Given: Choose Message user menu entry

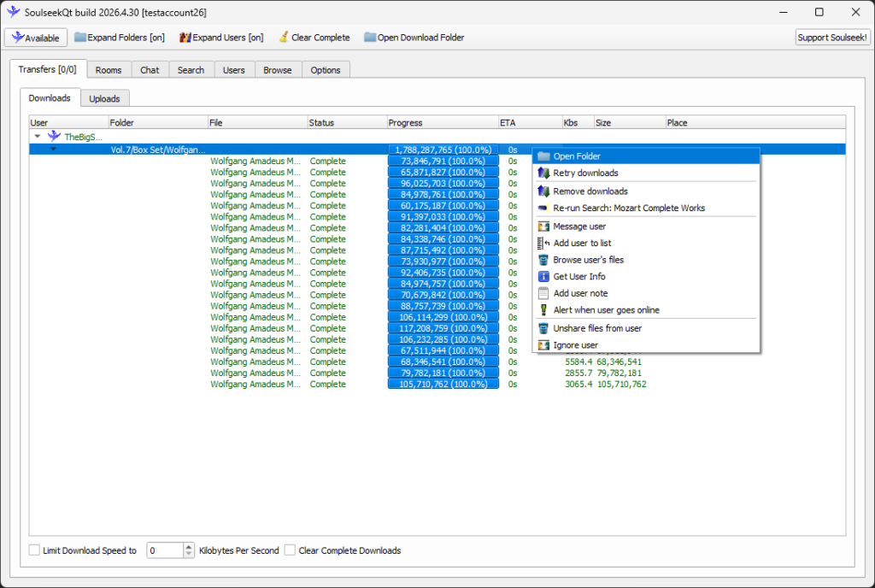Looking at the screenshot, I should click(646, 226).
